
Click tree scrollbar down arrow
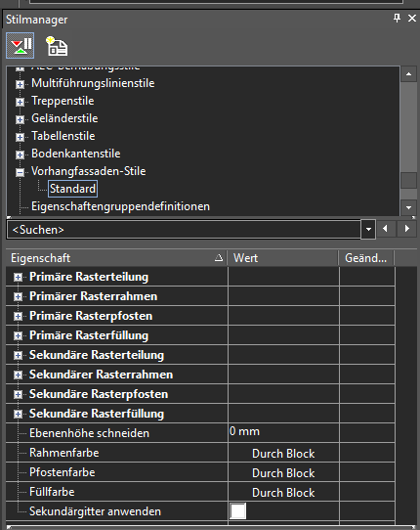click(408, 207)
